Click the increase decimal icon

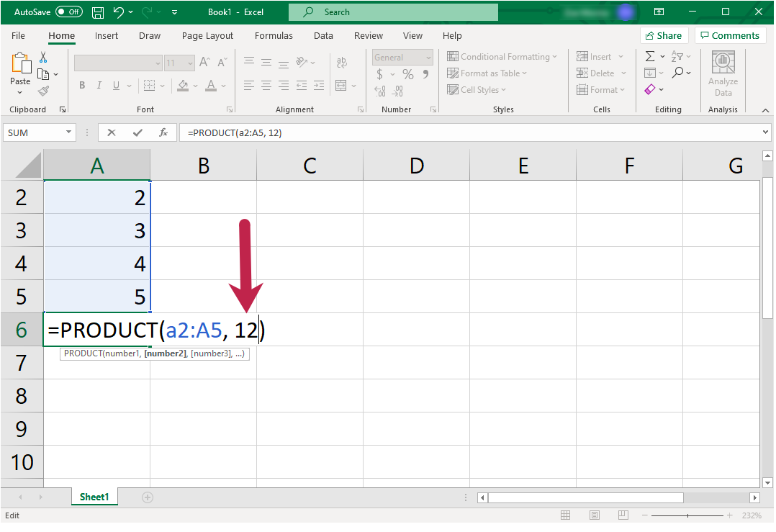pos(379,91)
